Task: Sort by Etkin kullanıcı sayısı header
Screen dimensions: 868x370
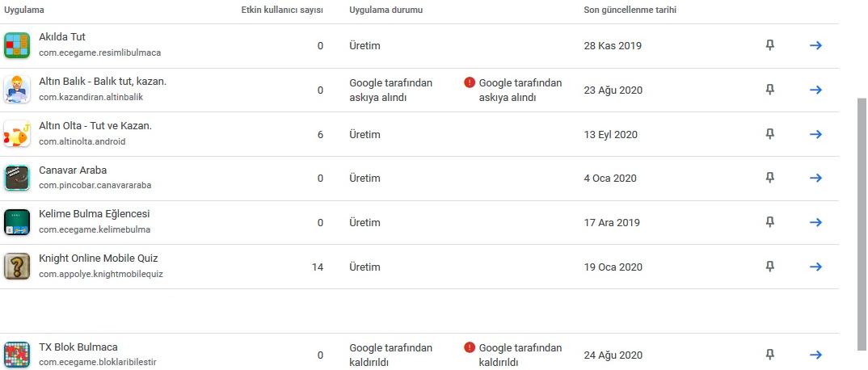Action: (282, 10)
